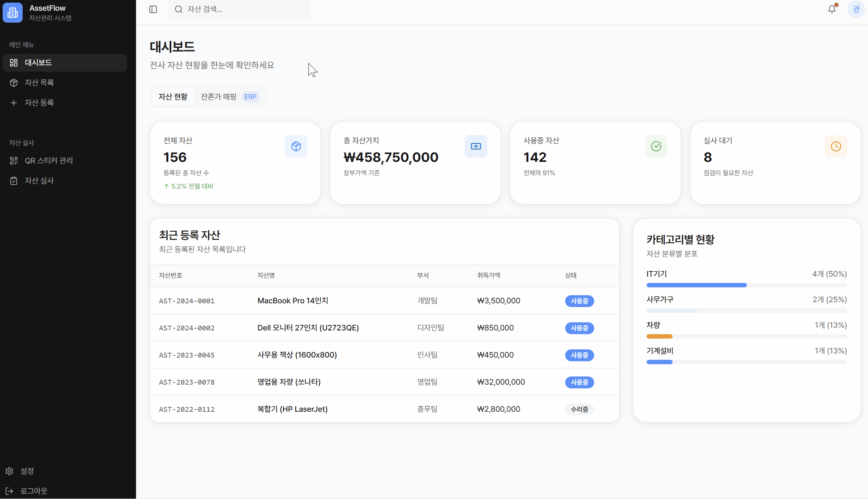Click the 자산 등록 plus icon
This screenshot has height=499, width=868.
14,102
